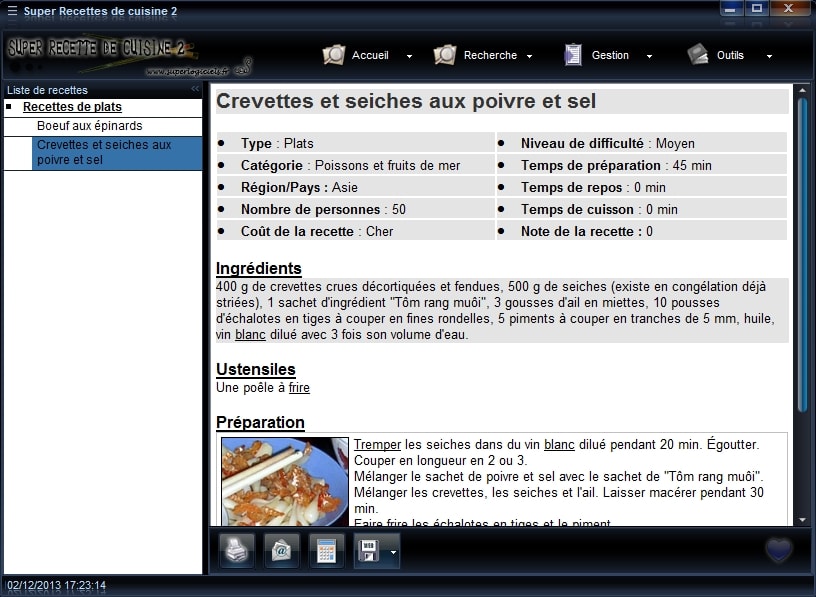This screenshot has height=597, width=816.
Task: Open the blanc hyperlink in Ingrédients
Action: tap(250, 335)
